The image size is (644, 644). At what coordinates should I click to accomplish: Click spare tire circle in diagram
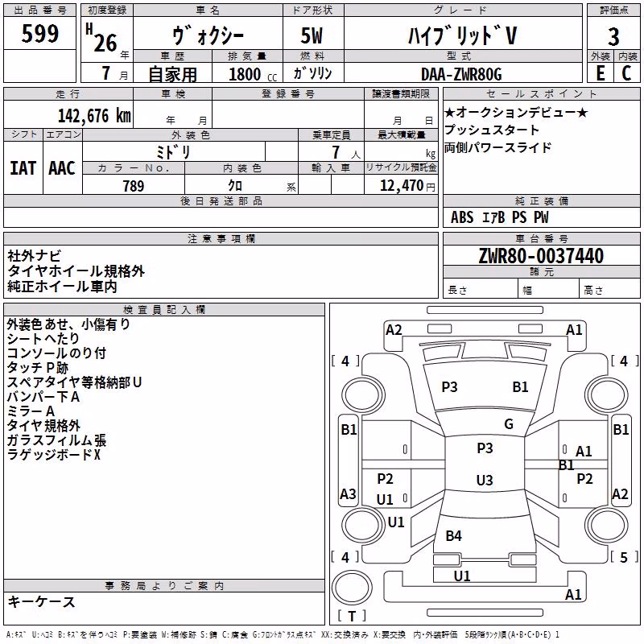352,588
